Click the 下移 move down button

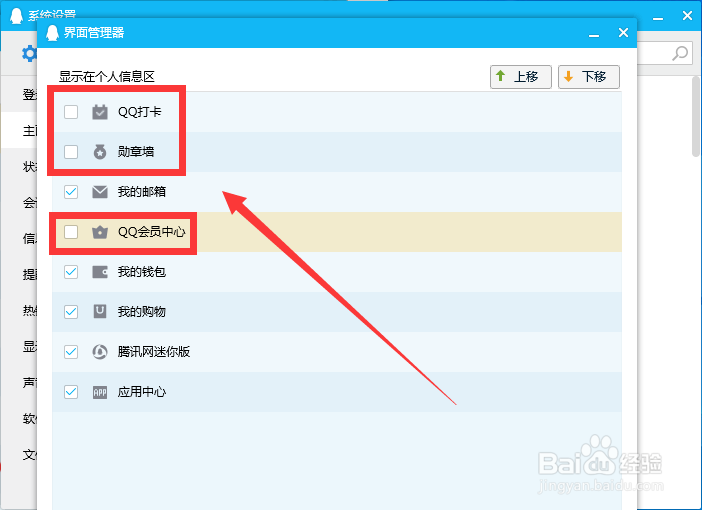coord(589,77)
